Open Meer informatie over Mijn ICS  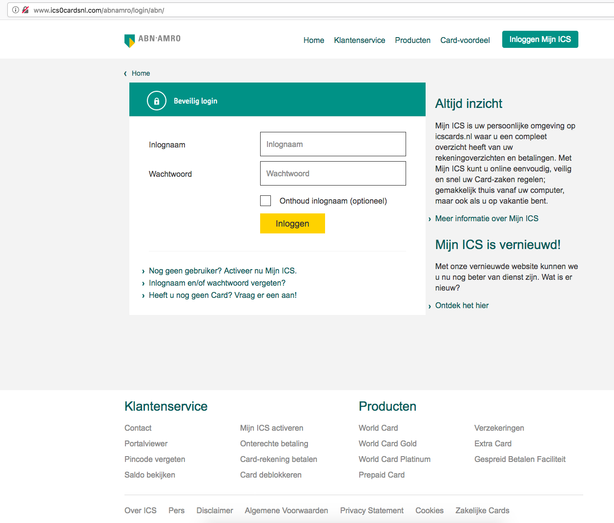[x=487, y=218]
